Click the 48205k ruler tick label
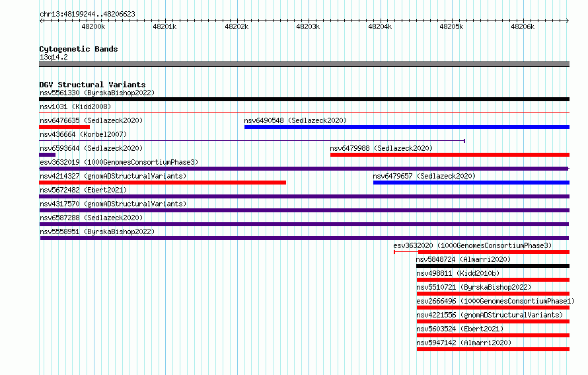 (x=451, y=26)
